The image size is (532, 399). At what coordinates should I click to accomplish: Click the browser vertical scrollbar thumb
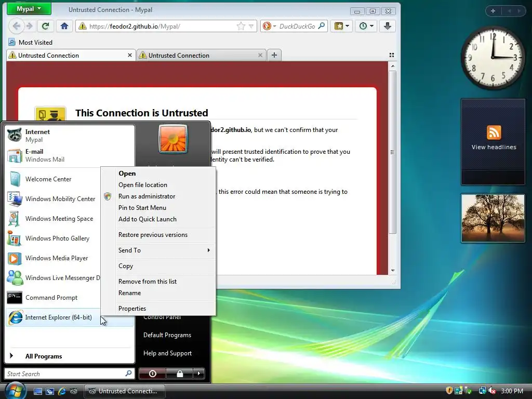(393, 152)
